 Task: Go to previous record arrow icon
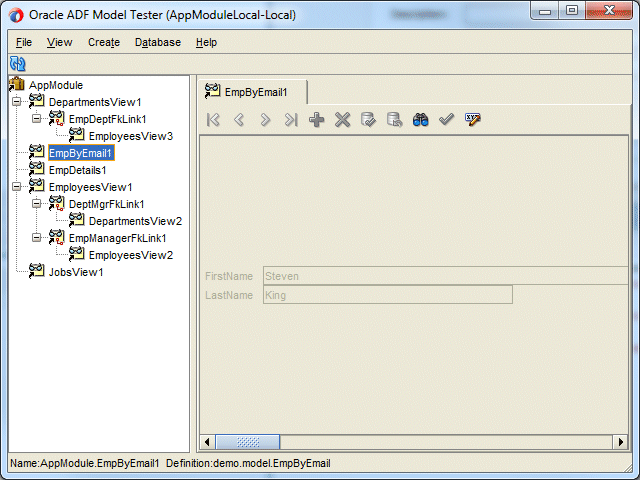coord(239,120)
